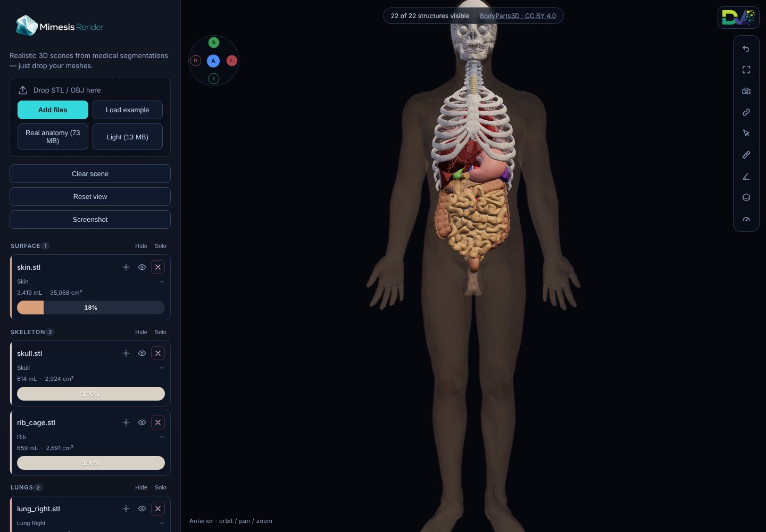Load the example scene

(128, 110)
